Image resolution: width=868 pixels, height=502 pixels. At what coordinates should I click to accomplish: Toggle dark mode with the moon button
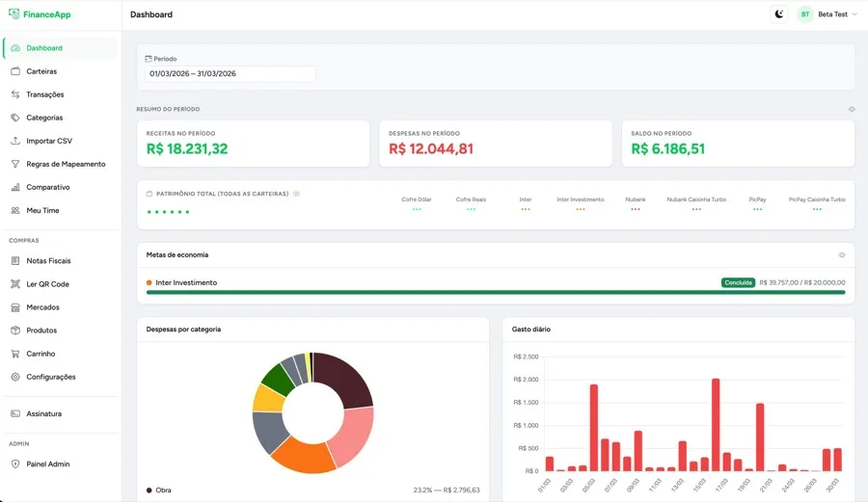[x=779, y=14]
